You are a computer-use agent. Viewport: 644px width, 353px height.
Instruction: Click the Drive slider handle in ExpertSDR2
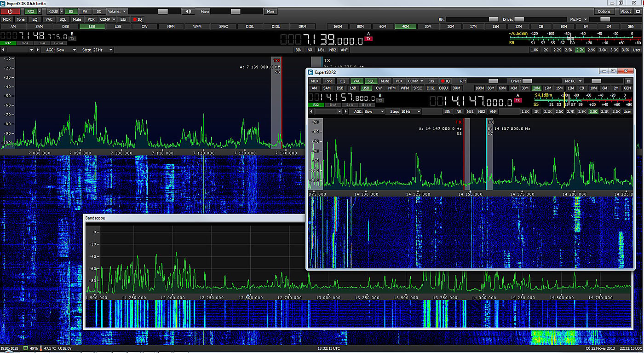(527, 81)
